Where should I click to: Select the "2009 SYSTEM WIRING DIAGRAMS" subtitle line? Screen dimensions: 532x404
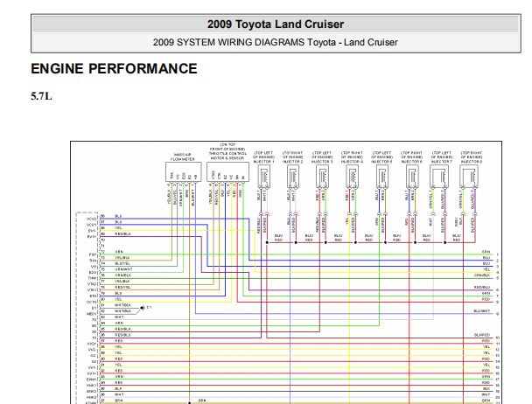point(275,42)
